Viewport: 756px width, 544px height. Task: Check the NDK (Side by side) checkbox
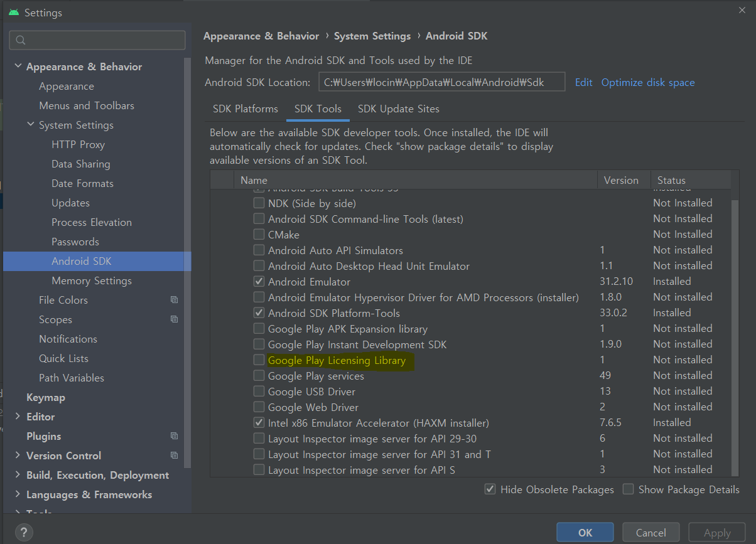point(259,203)
